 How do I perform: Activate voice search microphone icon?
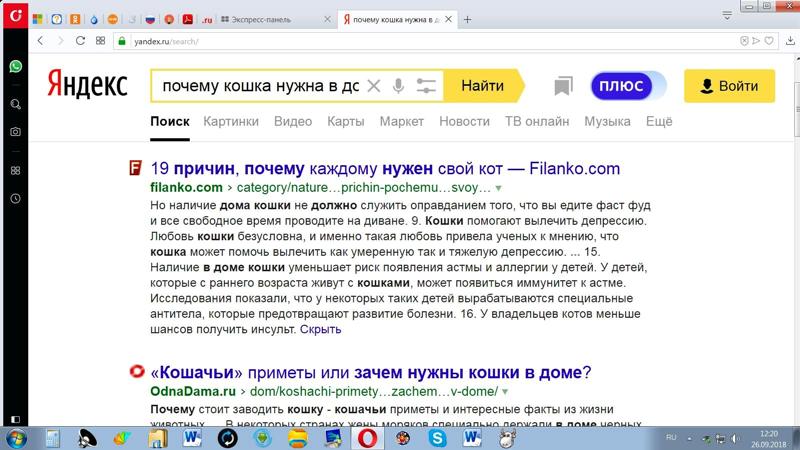pyautogui.click(x=398, y=86)
